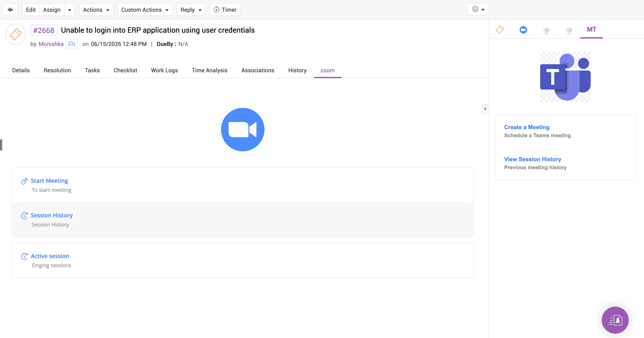This screenshot has width=644, height=338.
Task: Click the Microsoft Teams logo image
Action: pyautogui.click(x=565, y=77)
